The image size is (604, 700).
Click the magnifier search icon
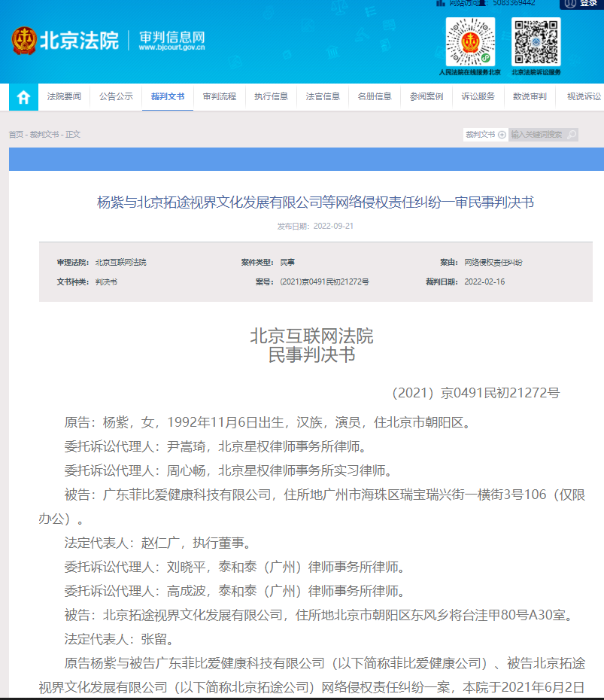(572, 135)
